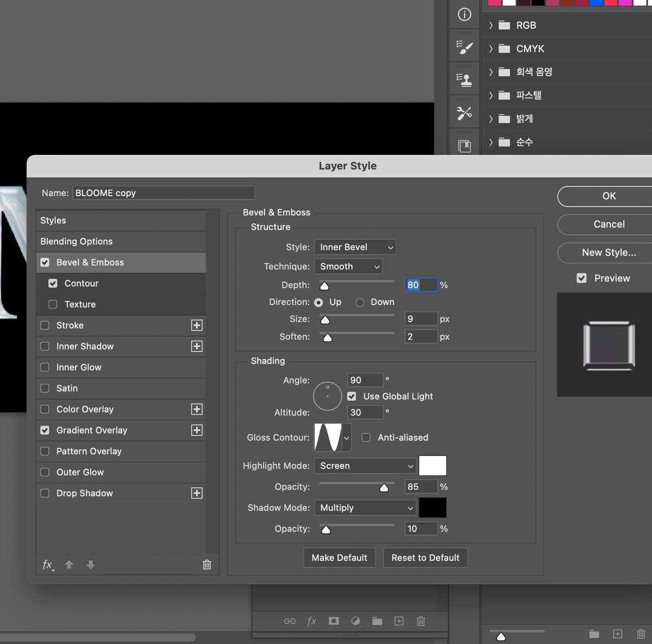Delete effect with the dialog trash icon
The image size is (652, 644).
coord(207,565)
